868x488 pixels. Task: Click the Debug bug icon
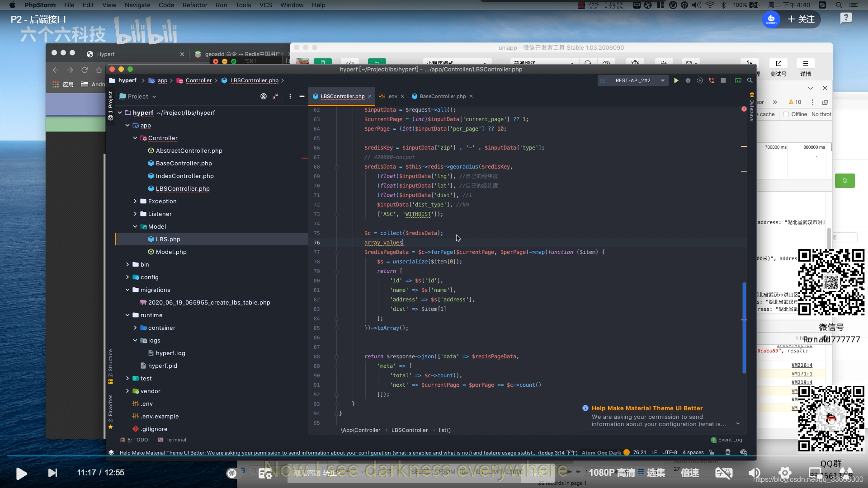click(688, 80)
